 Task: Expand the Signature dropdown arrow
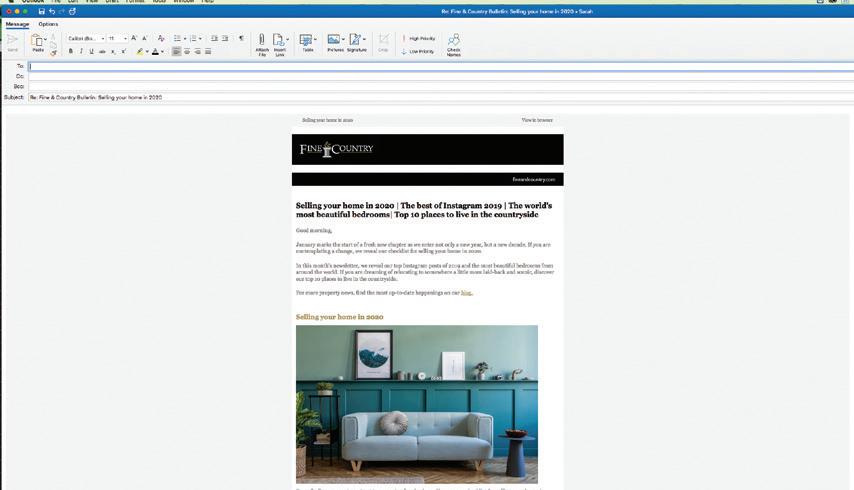364,39
